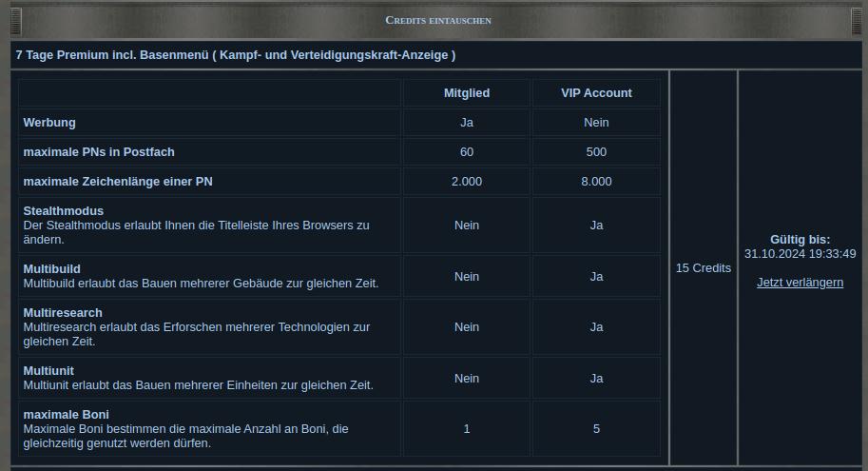868x471 pixels.
Task: Select the 'Multiresearch' feature title
Action: [x=63, y=313]
